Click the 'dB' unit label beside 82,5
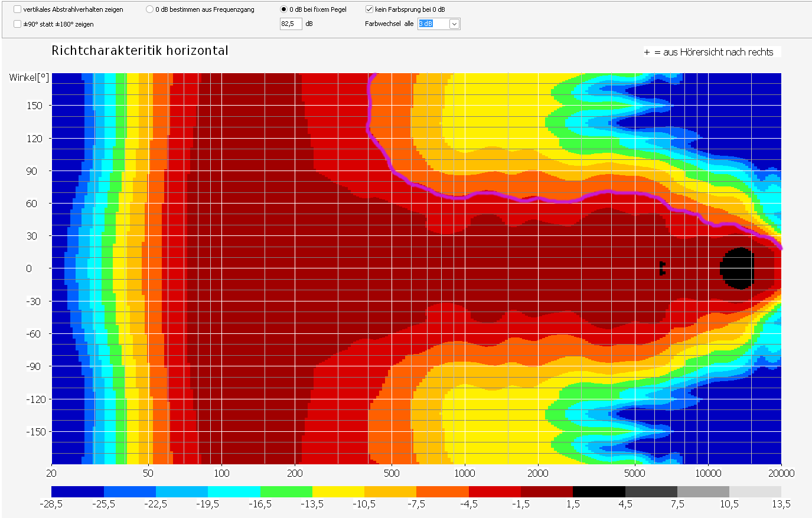The width and height of the screenshot is (812, 518). [309, 24]
